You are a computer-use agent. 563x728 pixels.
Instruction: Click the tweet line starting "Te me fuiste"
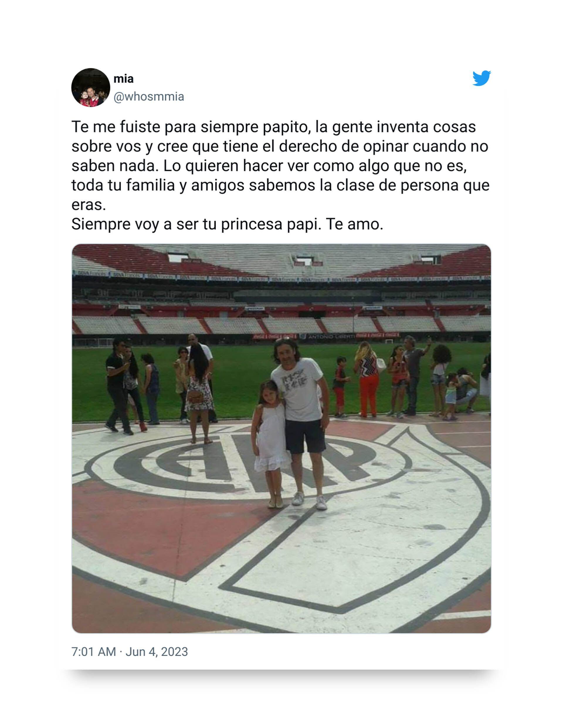click(x=274, y=127)
